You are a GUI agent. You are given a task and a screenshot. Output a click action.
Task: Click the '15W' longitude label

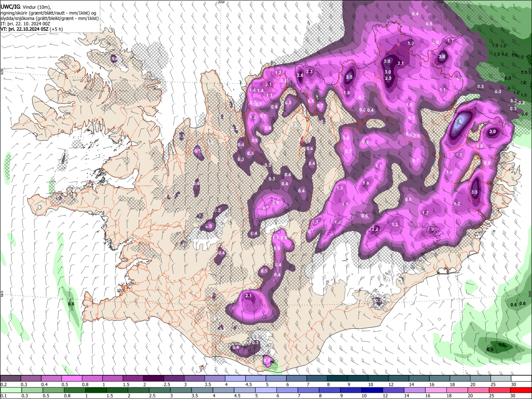[x=441, y=2]
